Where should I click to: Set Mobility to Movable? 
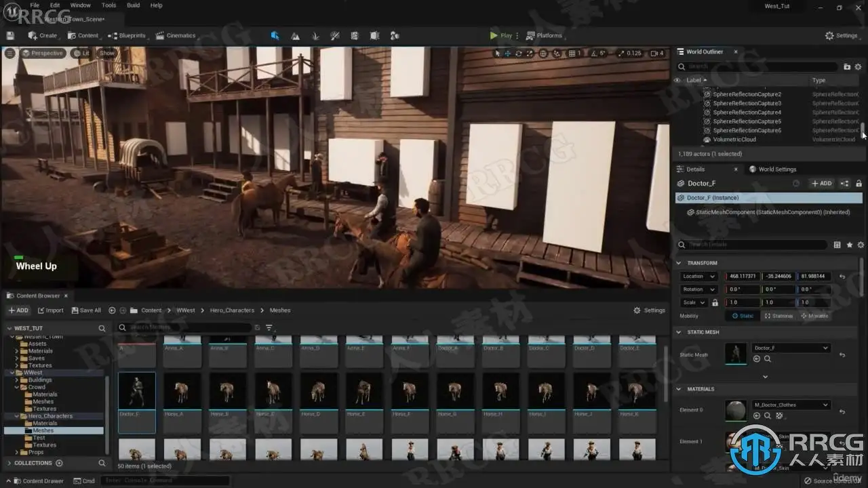tap(814, 316)
